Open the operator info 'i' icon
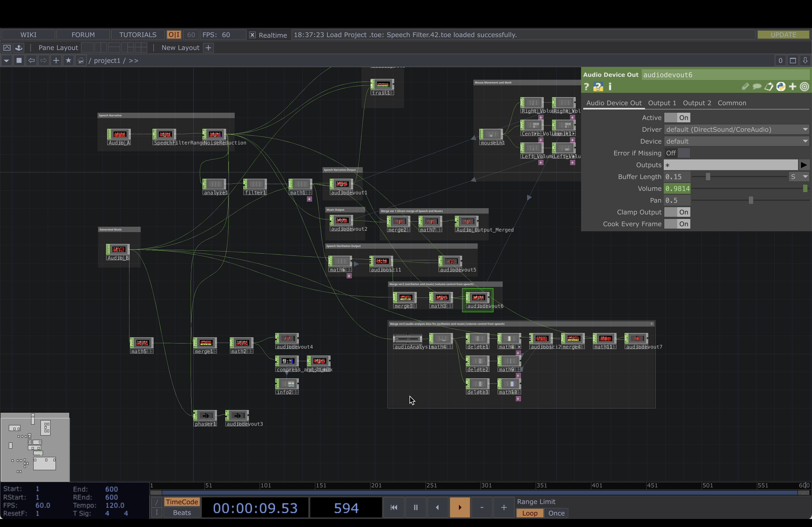This screenshot has height=527, width=812. (x=610, y=87)
